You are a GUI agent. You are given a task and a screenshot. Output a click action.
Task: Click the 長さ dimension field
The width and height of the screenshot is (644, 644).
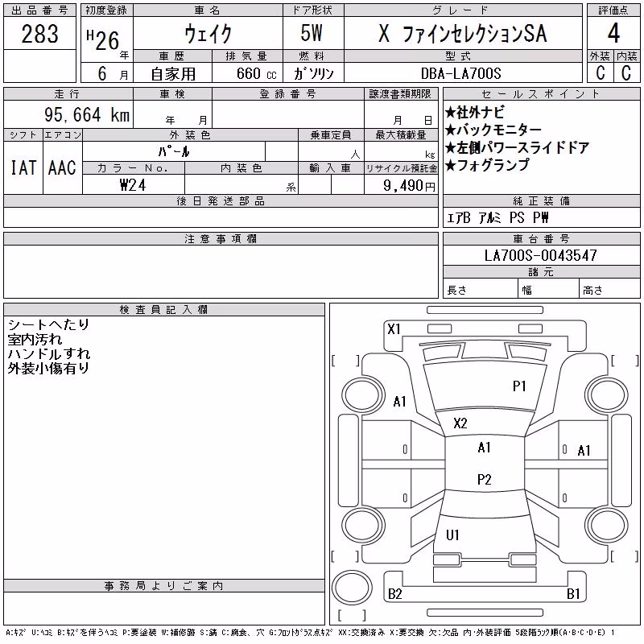click(x=480, y=290)
